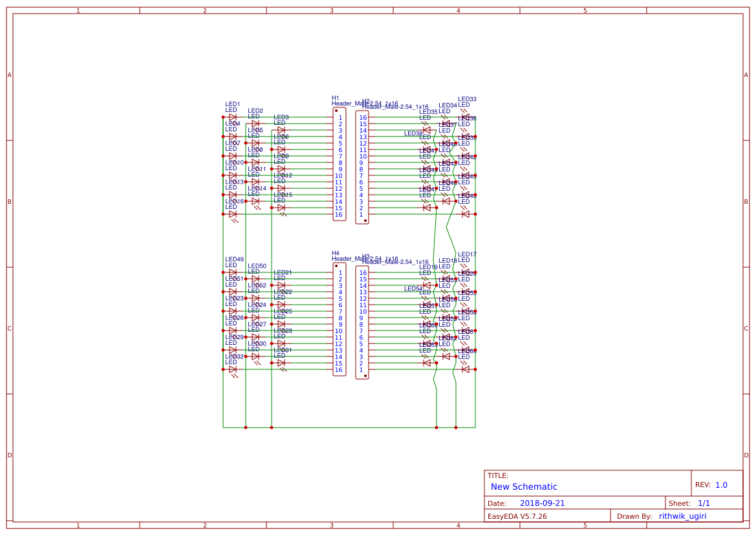Select the LED17 diode symbol
Screen dimensions: 756x535
point(465,272)
